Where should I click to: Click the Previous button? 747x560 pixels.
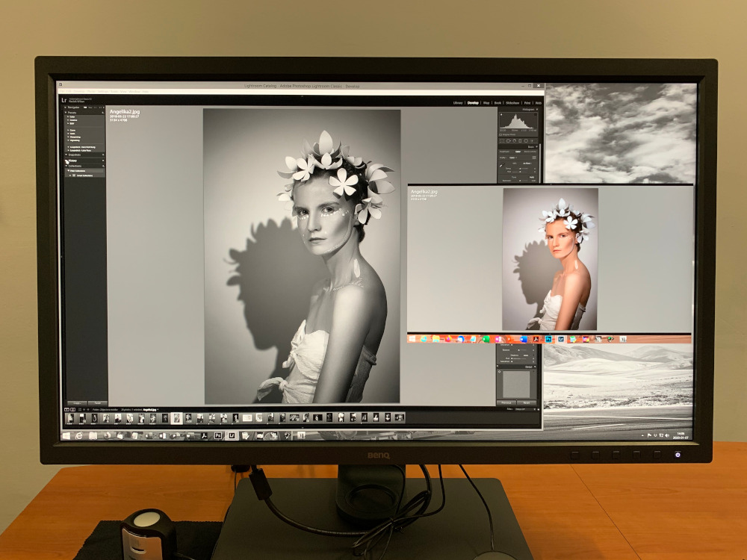[x=506, y=402]
